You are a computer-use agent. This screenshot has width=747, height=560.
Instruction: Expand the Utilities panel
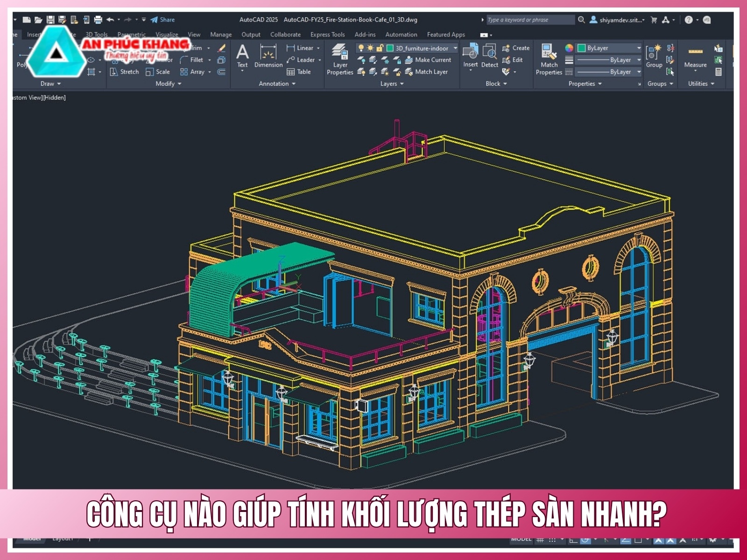701,84
